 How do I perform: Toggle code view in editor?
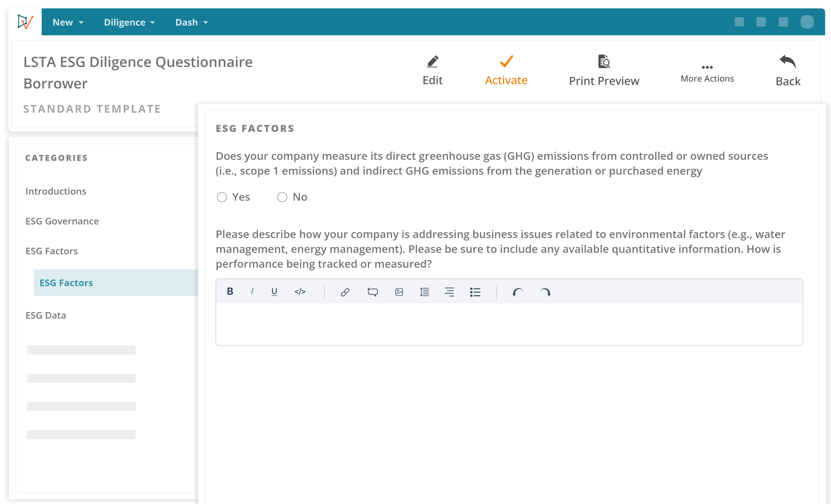pos(300,292)
